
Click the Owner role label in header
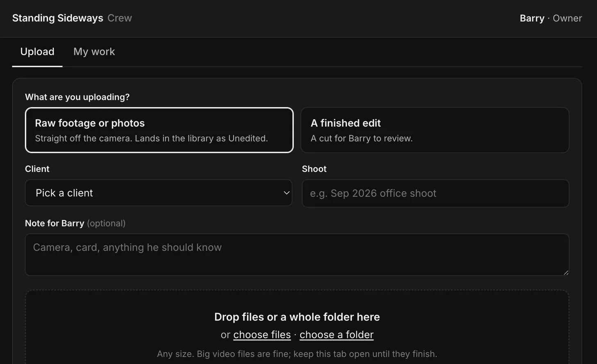coord(567,18)
